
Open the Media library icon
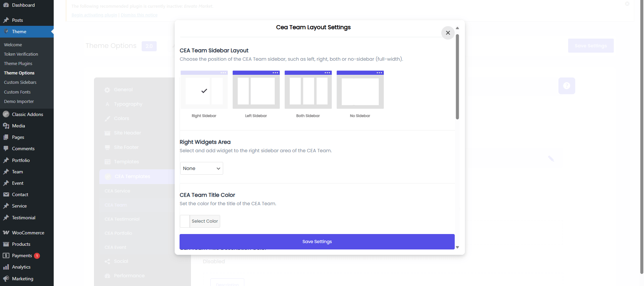pyautogui.click(x=6, y=126)
